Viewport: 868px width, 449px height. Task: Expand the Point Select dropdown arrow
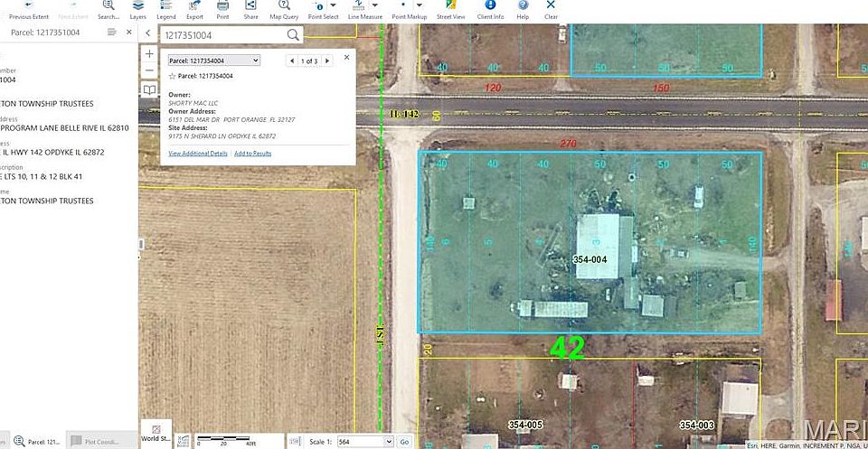(x=334, y=5)
